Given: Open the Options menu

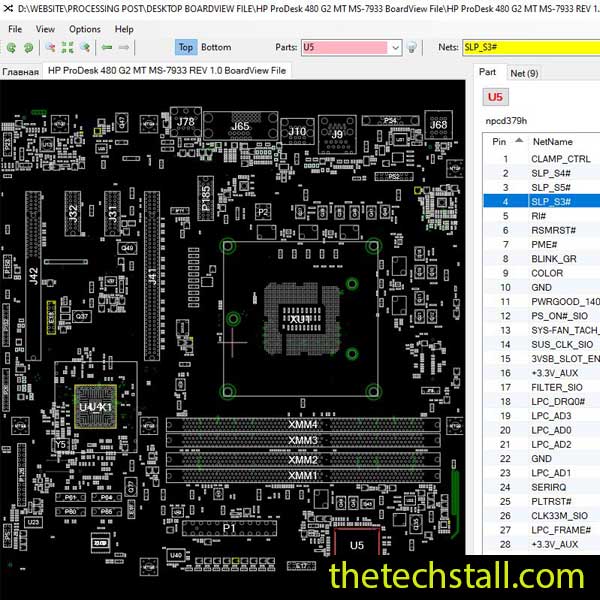Looking at the screenshot, I should pyautogui.click(x=84, y=29).
